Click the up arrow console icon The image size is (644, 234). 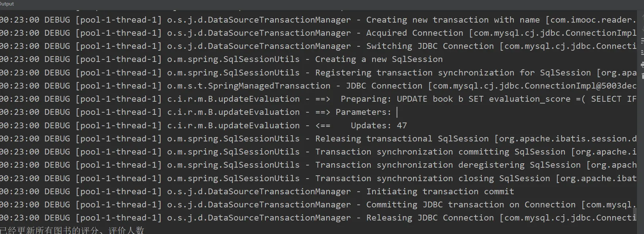(642, 16)
